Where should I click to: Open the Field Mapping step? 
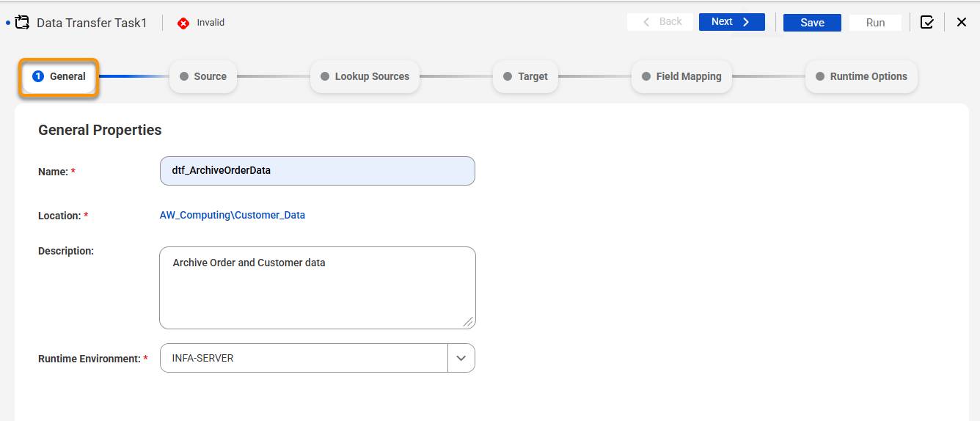click(681, 76)
